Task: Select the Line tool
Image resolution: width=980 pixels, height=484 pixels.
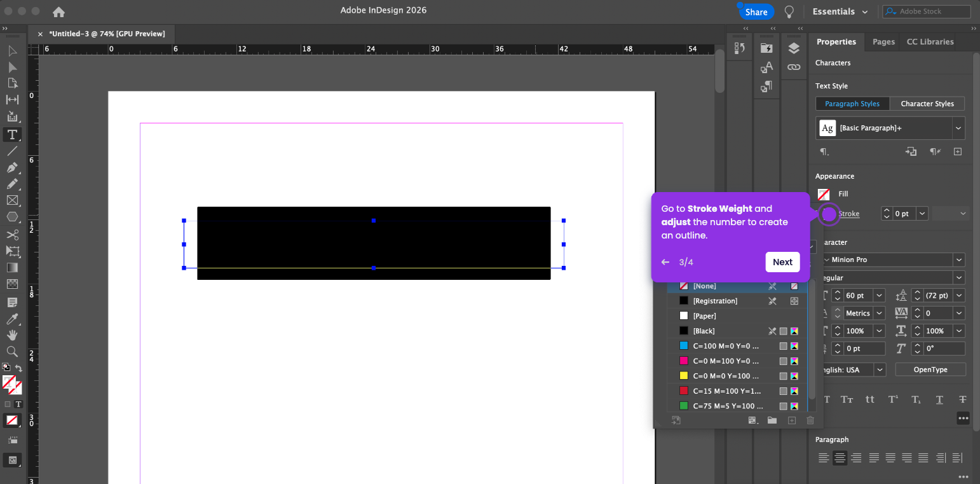Action: pos(12,151)
